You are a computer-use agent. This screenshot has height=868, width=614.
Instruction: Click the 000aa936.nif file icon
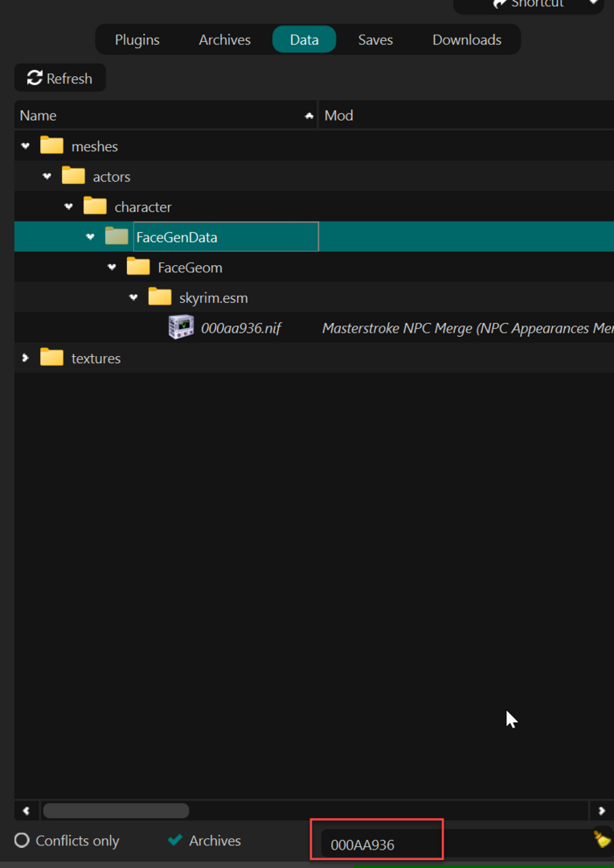(x=182, y=328)
